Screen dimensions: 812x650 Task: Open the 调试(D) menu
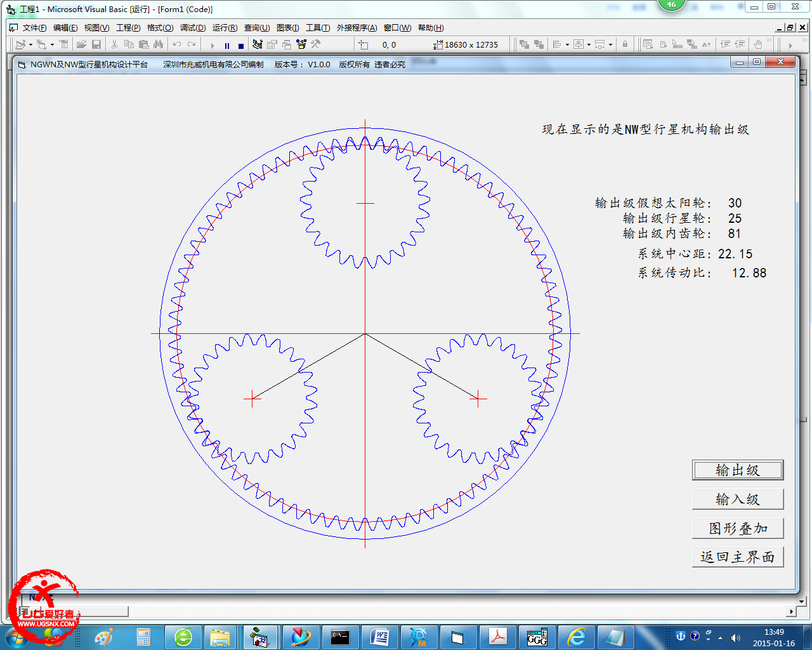(x=193, y=27)
